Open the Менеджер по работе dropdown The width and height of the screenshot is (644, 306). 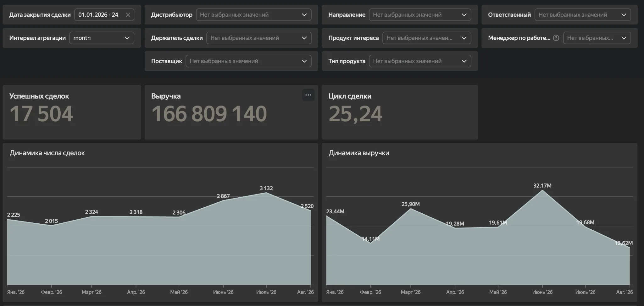coord(597,38)
